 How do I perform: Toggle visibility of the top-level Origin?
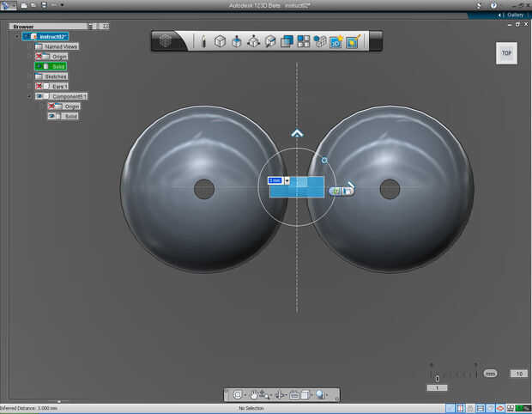(39, 57)
